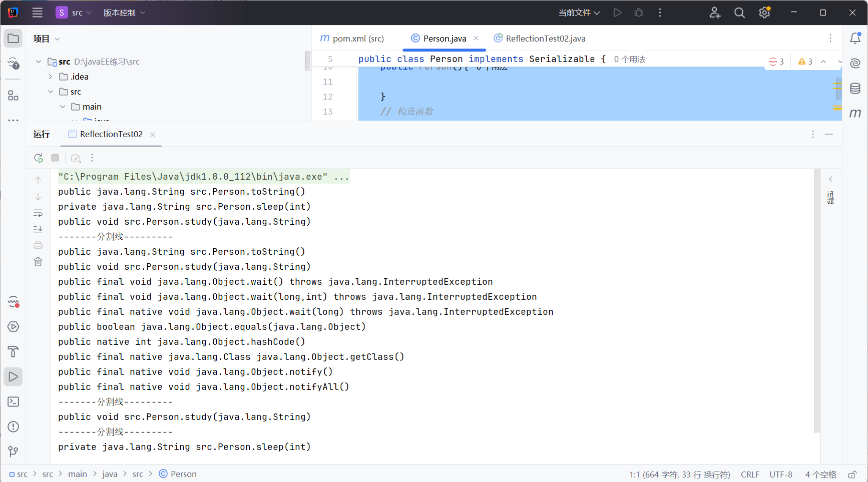
Task: Toggle scroll to end of output
Action: (x=38, y=229)
